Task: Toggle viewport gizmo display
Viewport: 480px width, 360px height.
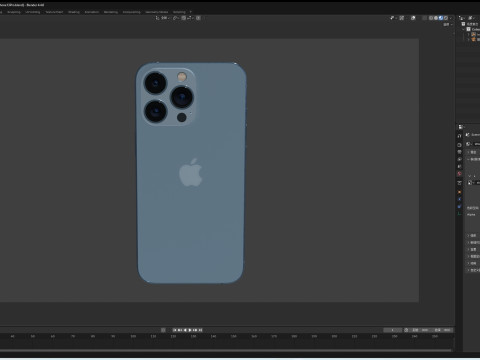Action: coord(392,18)
